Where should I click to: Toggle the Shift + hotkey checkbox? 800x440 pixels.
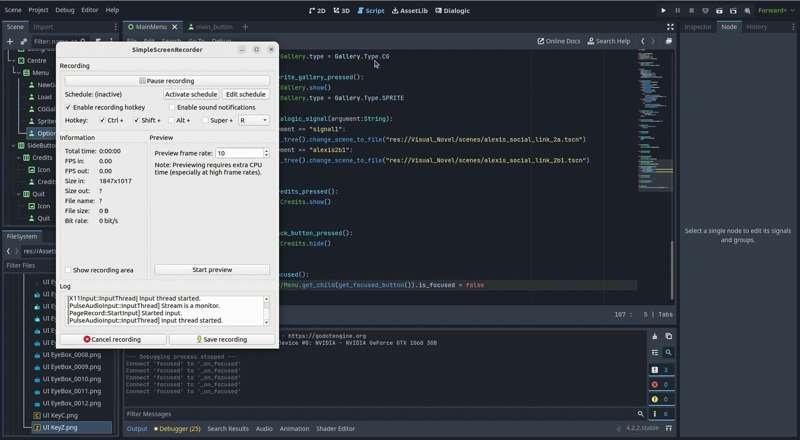[x=136, y=120]
